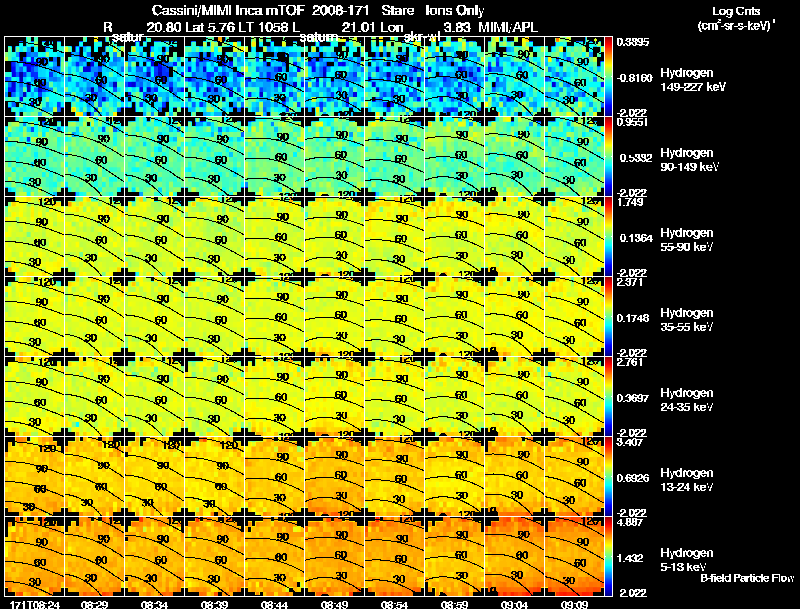Click the '1.749' color scale maximum
This screenshot has height=609, width=800.
tap(630, 202)
